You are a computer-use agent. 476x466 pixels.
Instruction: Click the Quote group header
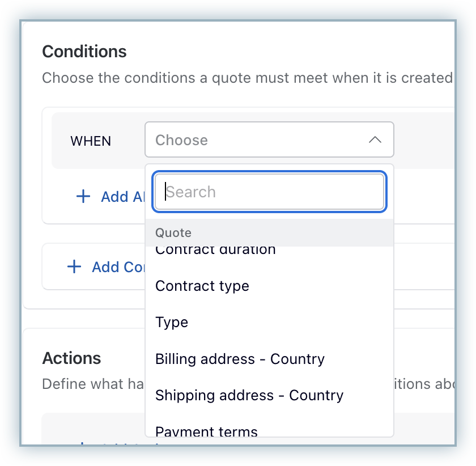(x=173, y=233)
